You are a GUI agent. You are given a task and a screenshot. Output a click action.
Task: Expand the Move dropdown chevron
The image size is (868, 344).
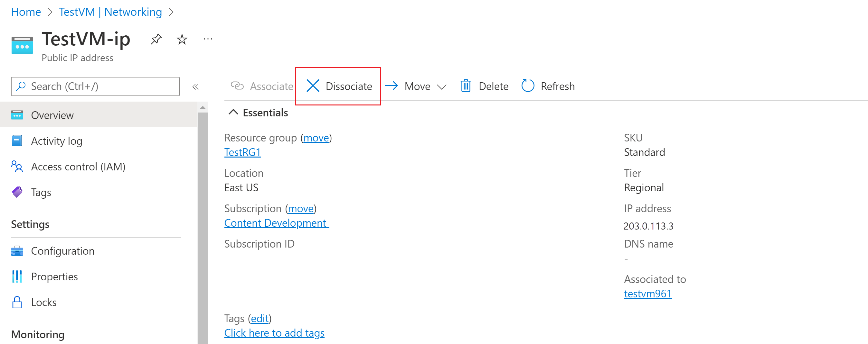point(441,87)
